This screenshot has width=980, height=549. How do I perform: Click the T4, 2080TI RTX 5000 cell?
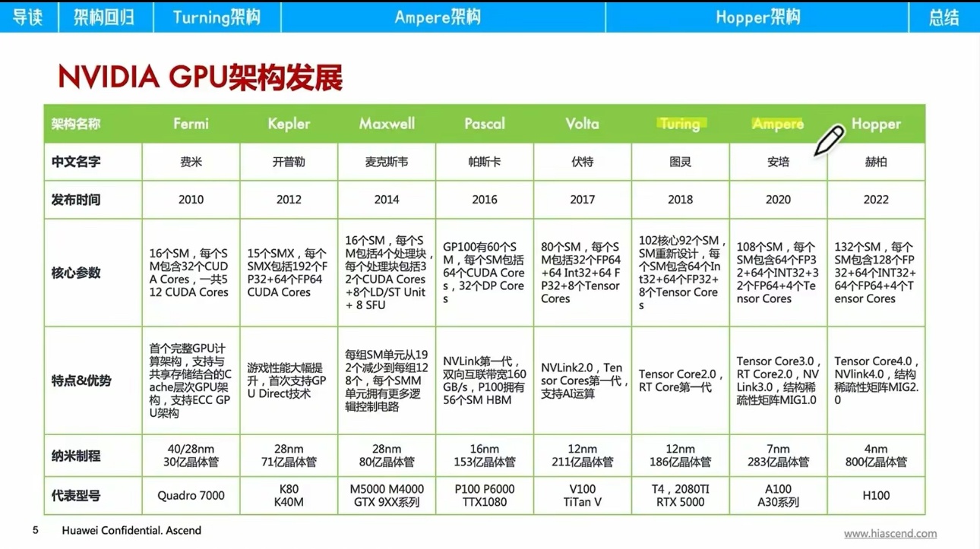[680, 496]
